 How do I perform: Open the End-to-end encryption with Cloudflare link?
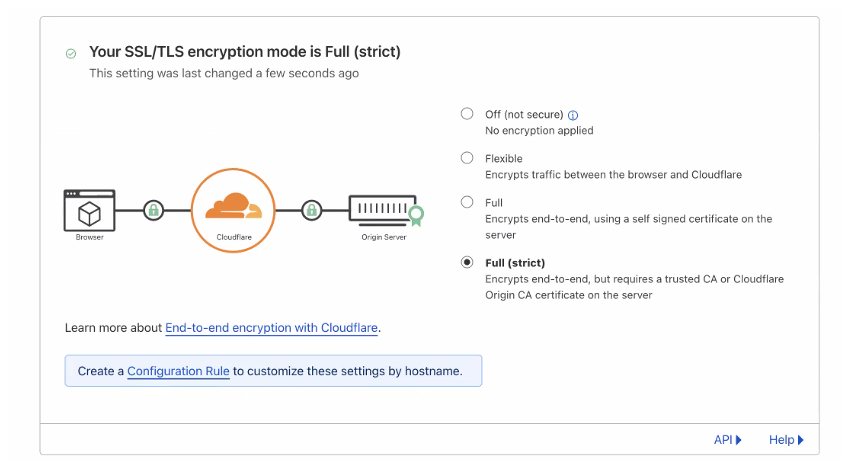pos(271,328)
